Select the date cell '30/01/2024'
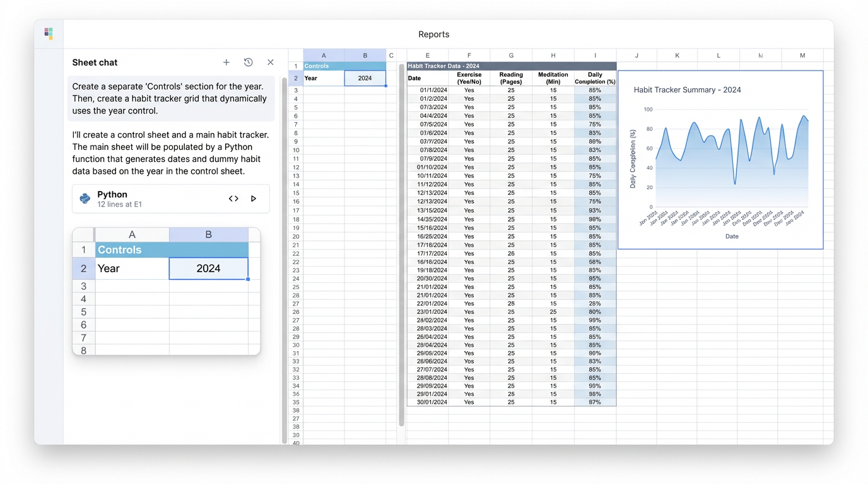 pos(428,402)
